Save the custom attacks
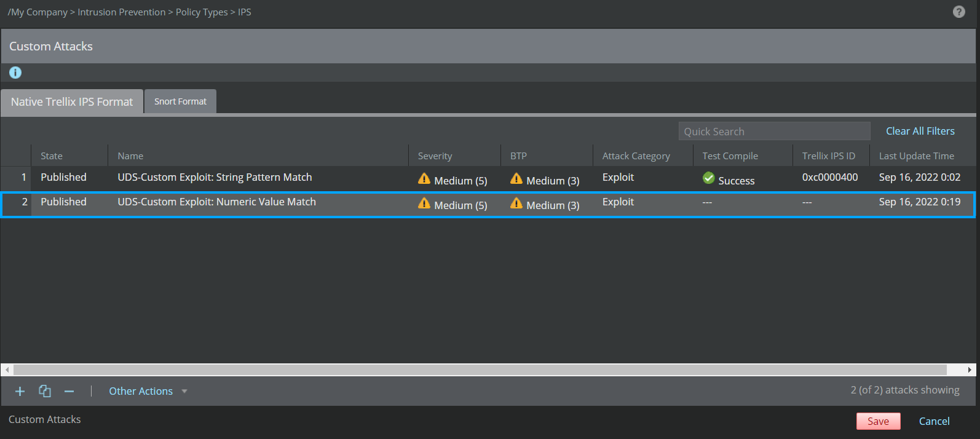The height and width of the screenshot is (439, 980). tap(878, 421)
